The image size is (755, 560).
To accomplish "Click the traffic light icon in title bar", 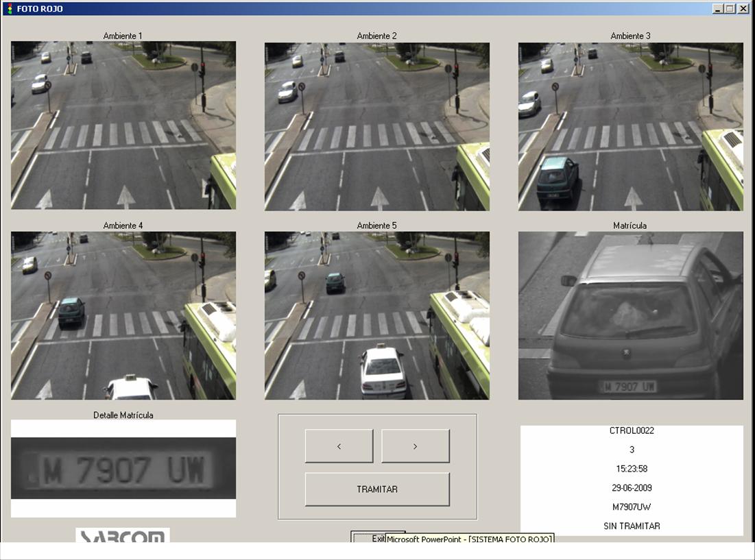I will (10, 9).
